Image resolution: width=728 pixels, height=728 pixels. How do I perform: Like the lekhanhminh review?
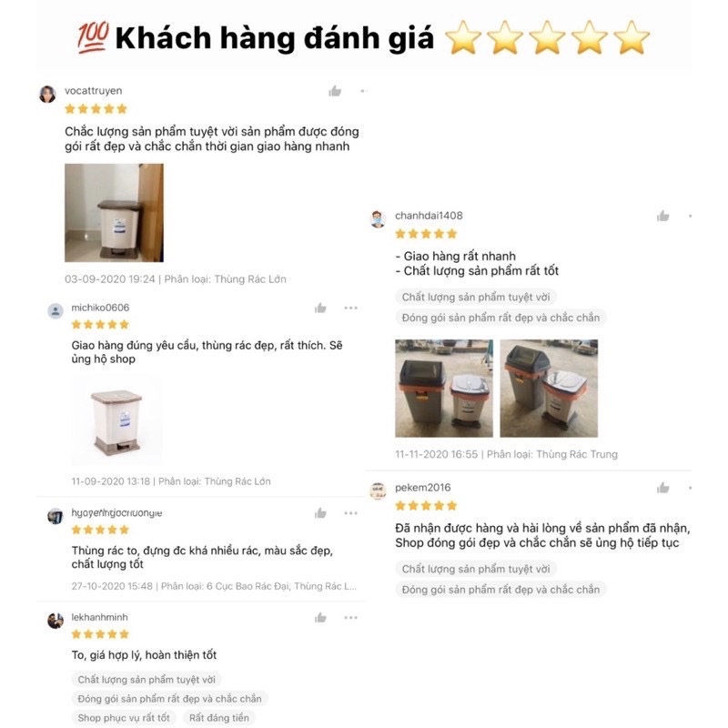coord(320,618)
